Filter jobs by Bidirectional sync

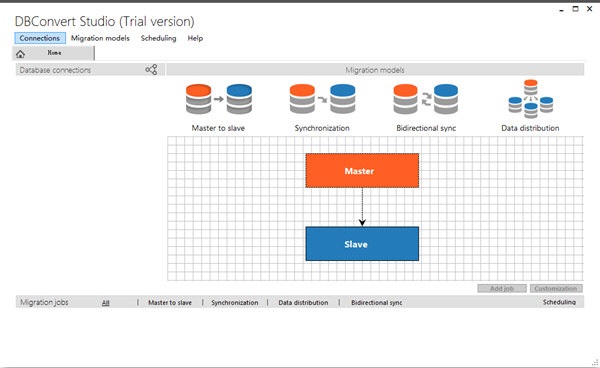click(377, 303)
